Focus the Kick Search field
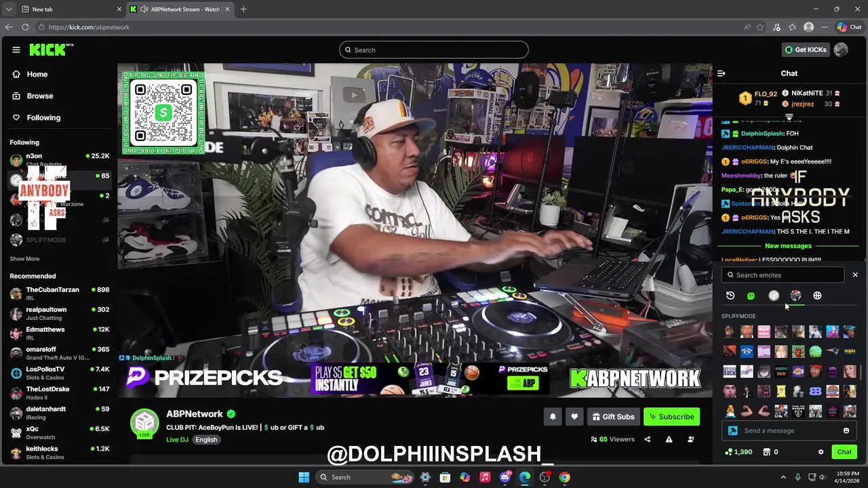The image size is (868, 488). click(x=434, y=49)
